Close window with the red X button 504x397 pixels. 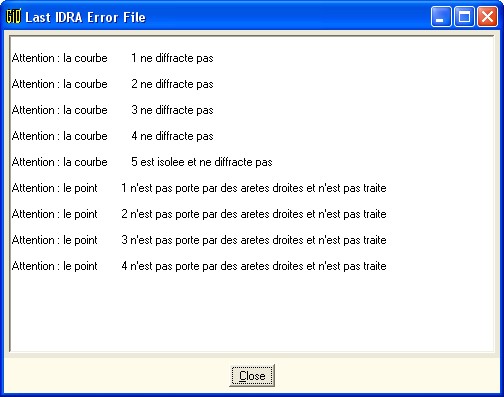tap(488, 16)
